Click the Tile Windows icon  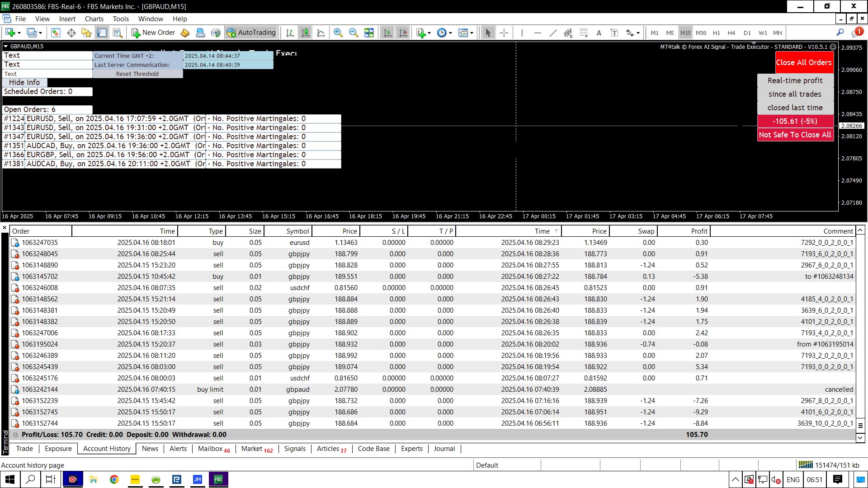[x=369, y=33]
